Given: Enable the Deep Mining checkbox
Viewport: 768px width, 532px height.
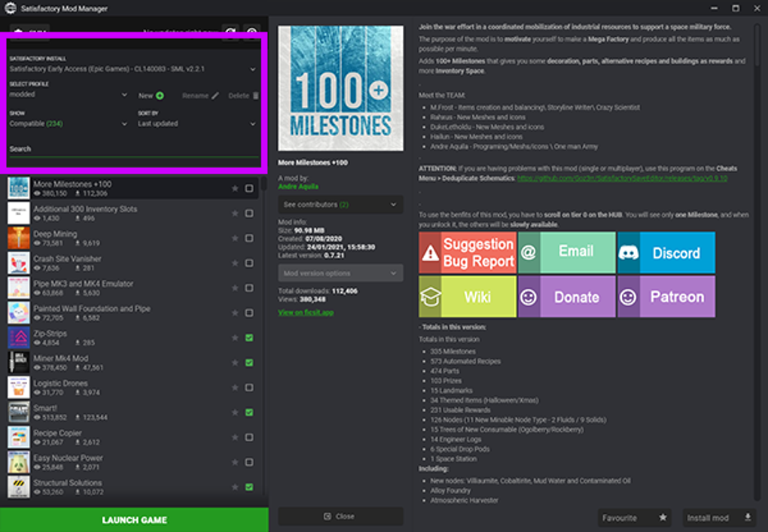Looking at the screenshot, I should 249,239.
